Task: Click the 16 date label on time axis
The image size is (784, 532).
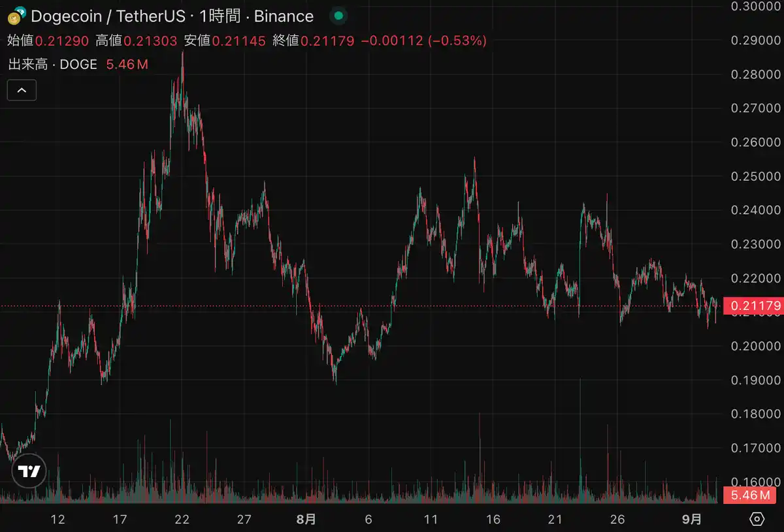Action: coord(493,520)
